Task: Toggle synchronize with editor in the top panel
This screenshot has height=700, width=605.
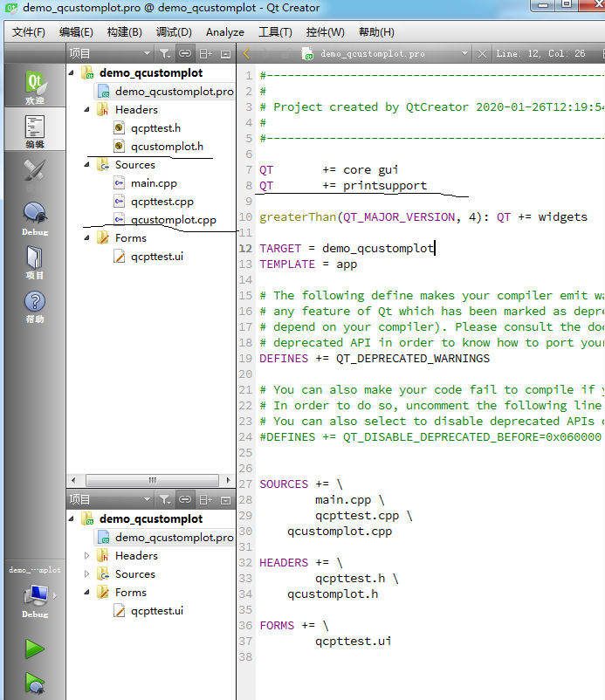Action: 185,53
